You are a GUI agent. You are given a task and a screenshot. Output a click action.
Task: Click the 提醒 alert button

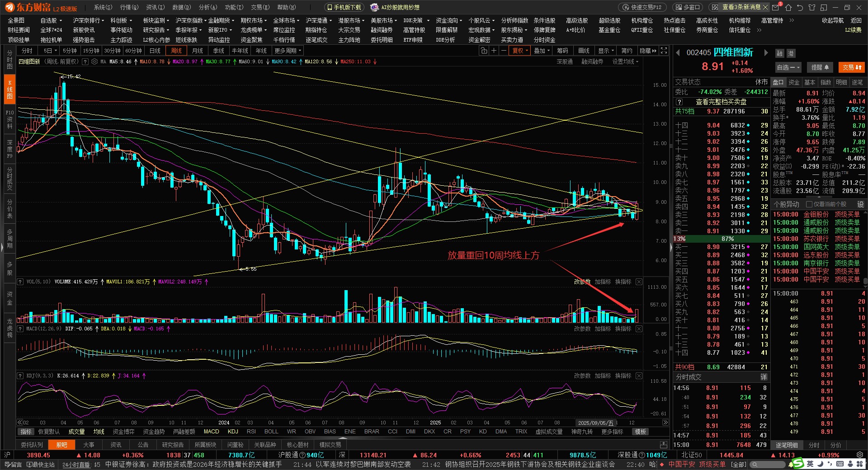pyautogui.click(x=820, y=67)
